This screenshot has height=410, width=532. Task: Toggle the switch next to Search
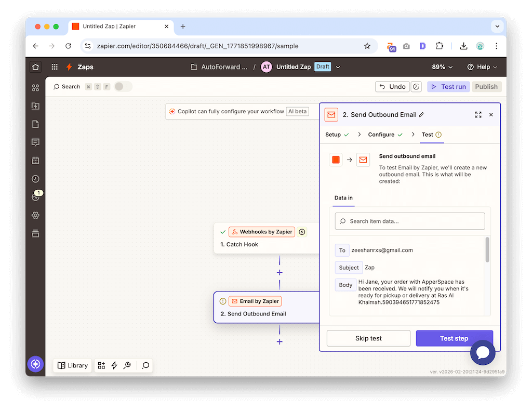pyautogui.click(x=123, y=87)
